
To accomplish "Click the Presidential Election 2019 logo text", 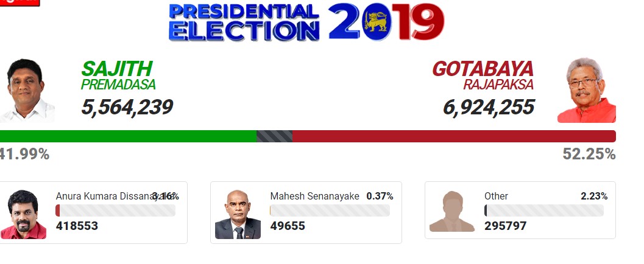I will [x=244, y=23].
